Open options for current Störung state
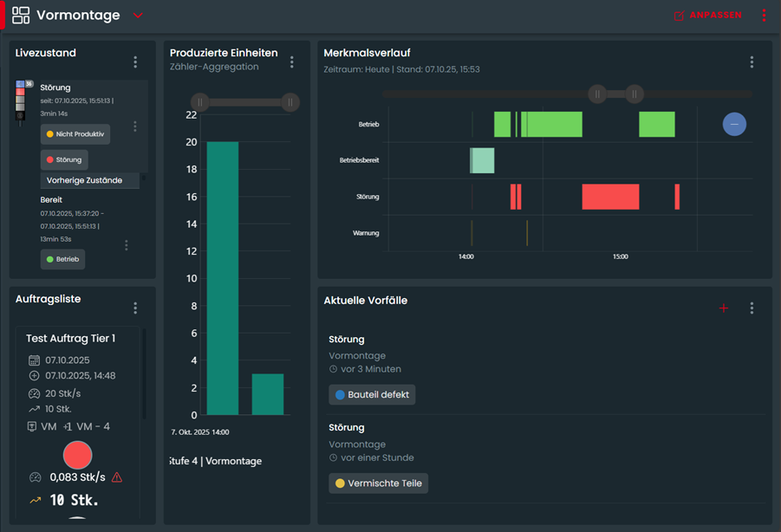Viewport: 781px width, 532px height. [135, 127]
